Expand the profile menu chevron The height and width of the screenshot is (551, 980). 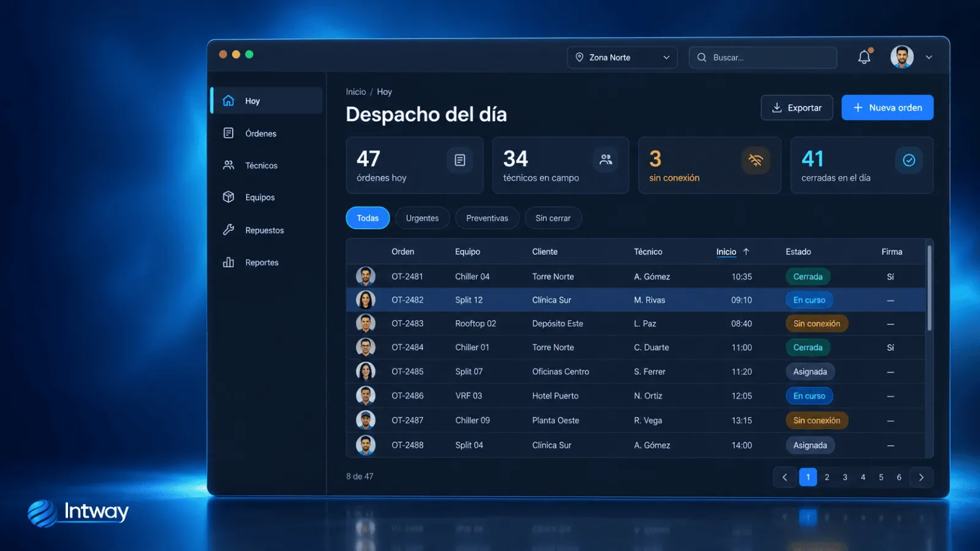[x=929, y=57]
